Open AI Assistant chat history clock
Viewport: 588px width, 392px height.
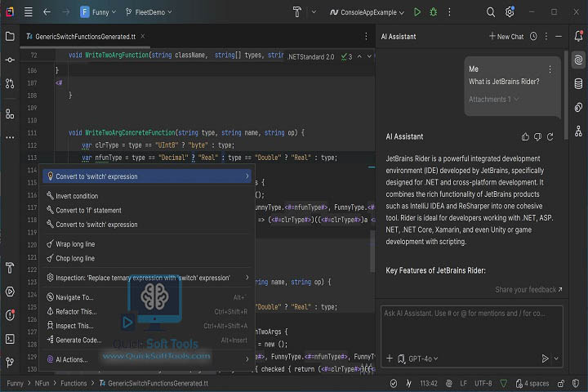click(533, 37)
